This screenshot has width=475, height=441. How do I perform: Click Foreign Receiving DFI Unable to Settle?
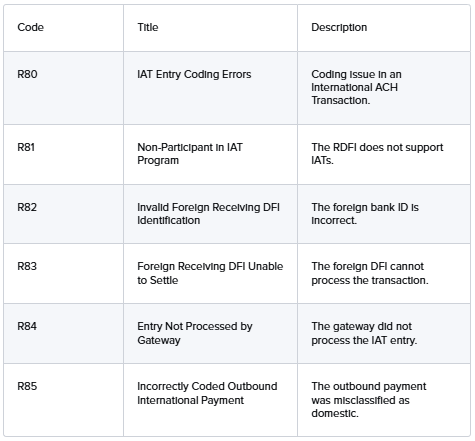click(210, 273)
